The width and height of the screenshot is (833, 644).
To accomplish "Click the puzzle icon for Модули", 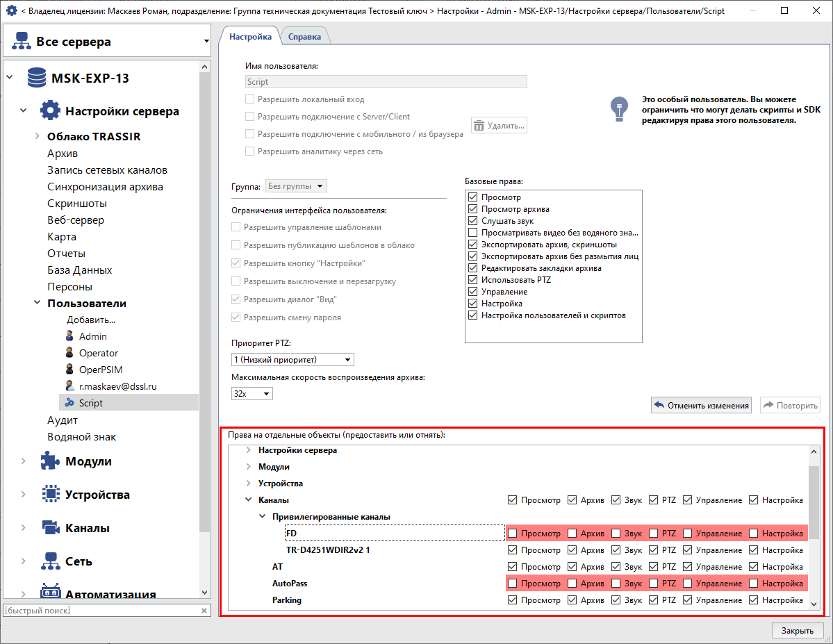I will tap(50, 461).
